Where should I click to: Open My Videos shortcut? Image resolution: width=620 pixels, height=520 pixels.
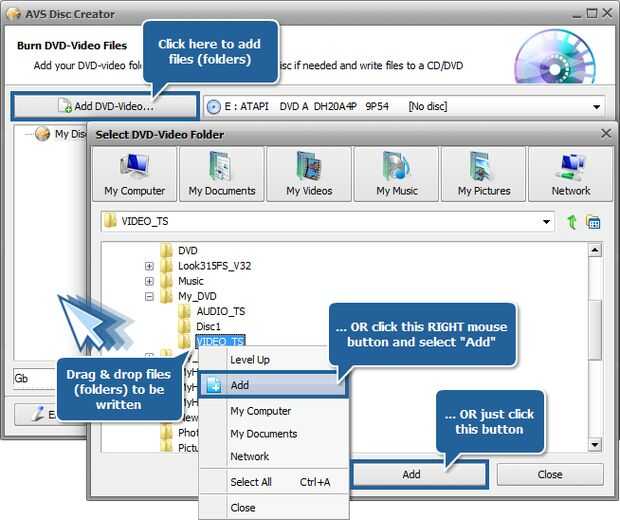pos(309,174)
